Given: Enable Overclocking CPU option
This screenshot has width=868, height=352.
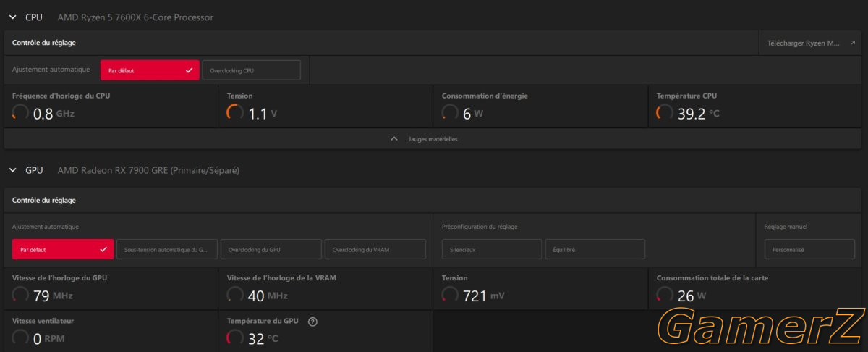Looking at the screenshot, I should click(251, 70).
